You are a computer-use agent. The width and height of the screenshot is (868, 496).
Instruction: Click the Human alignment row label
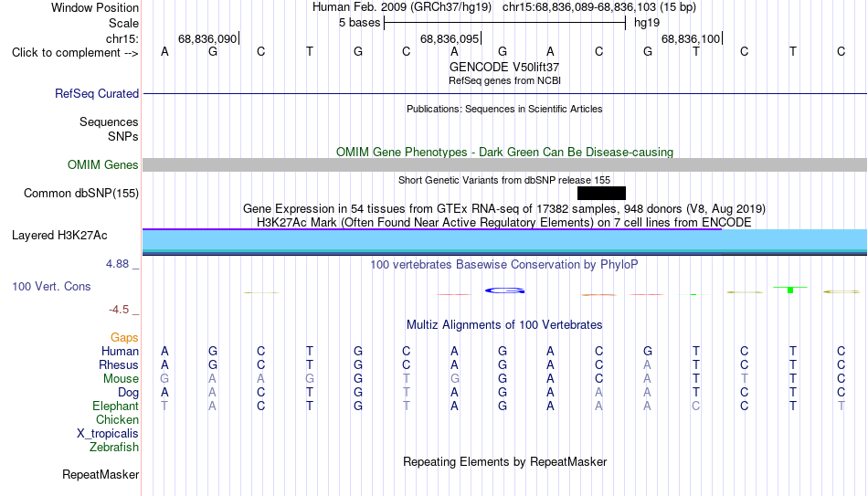point(120,352)
